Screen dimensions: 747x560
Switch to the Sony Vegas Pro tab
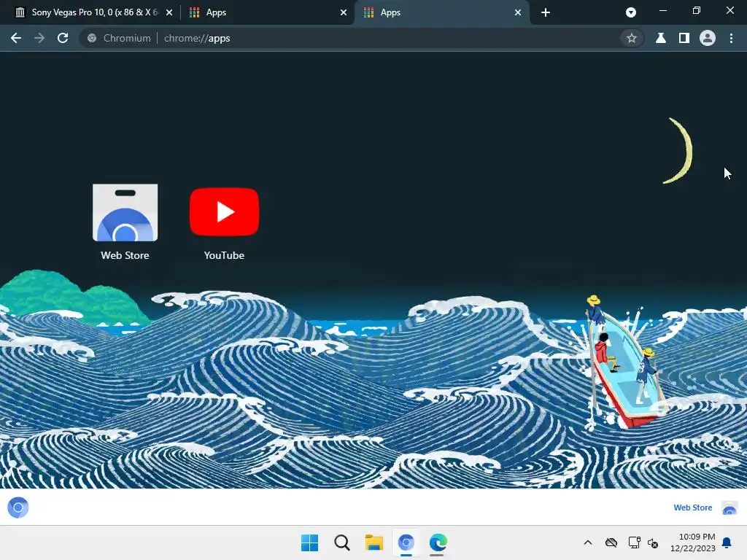(93, 12)
